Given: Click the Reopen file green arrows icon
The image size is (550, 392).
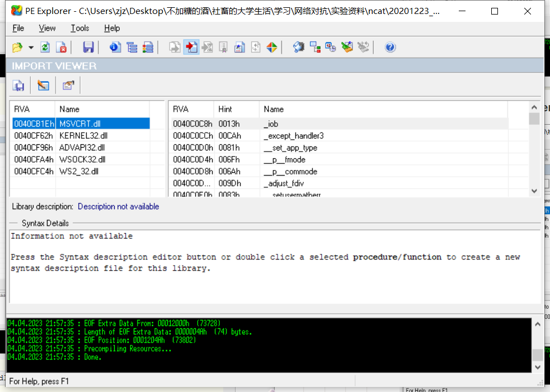Looking at the screenshot, I should pos(45,47).
